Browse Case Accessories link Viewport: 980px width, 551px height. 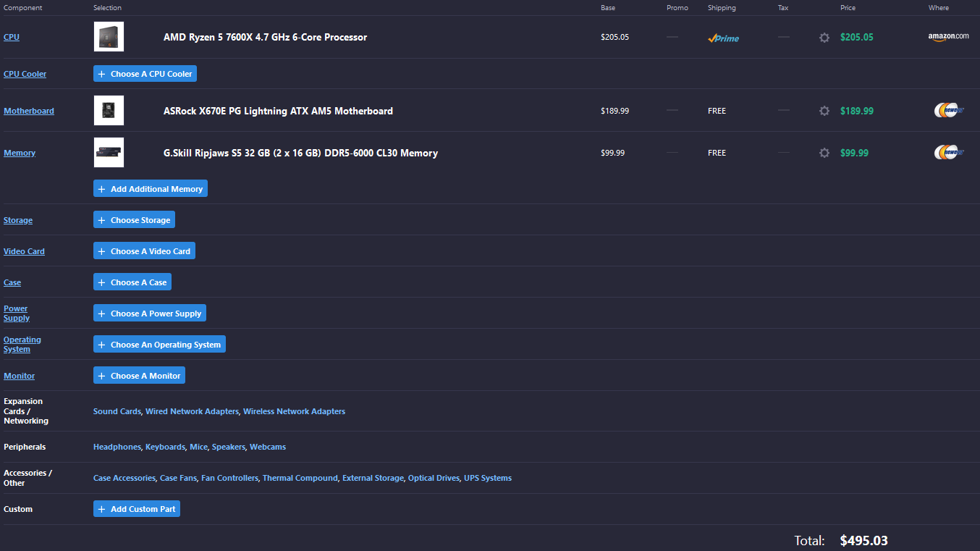124,478
